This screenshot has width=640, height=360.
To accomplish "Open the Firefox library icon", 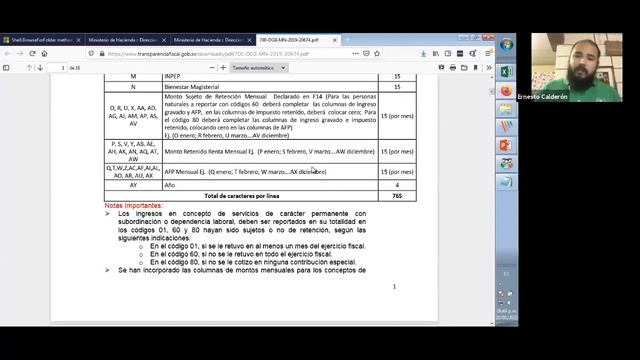I will pos(436,53).
